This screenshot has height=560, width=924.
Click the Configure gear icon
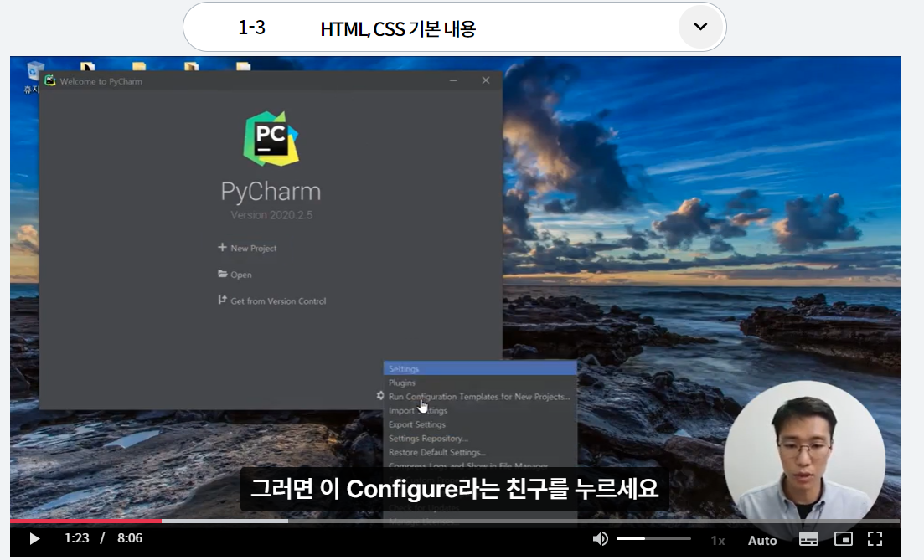tap(380, 396)
